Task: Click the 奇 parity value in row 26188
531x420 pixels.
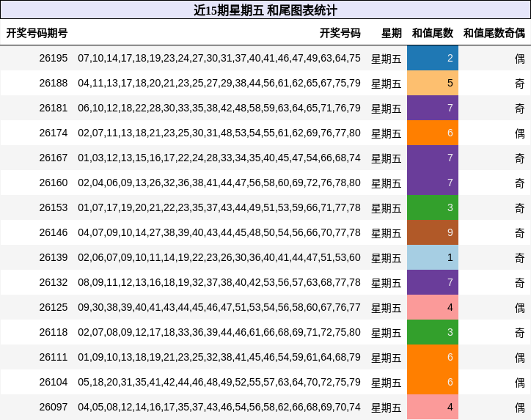Action: coord(520,84)
